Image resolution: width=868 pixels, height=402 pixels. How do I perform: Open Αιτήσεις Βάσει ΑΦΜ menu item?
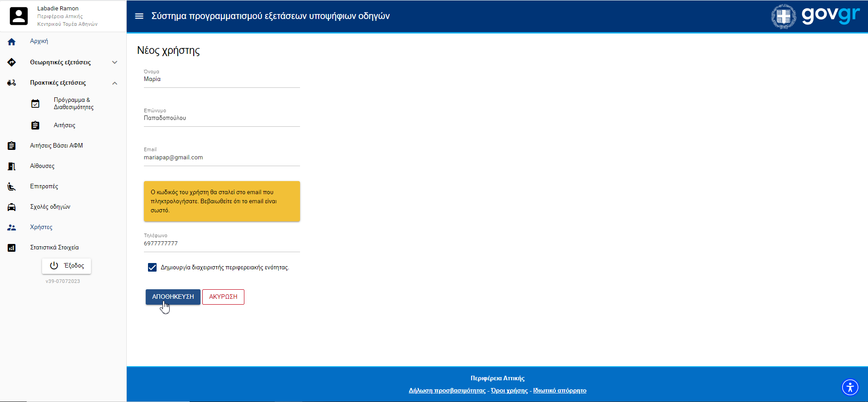coord(57,146)
